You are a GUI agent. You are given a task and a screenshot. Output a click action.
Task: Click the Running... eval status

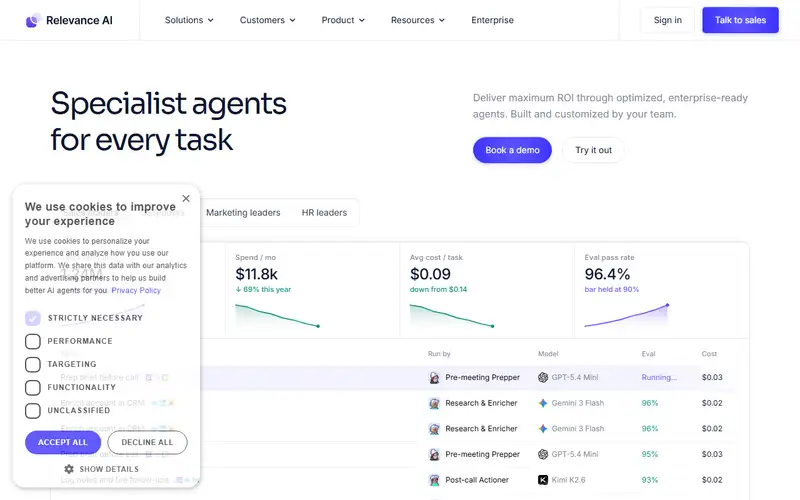tap(659, 378)
